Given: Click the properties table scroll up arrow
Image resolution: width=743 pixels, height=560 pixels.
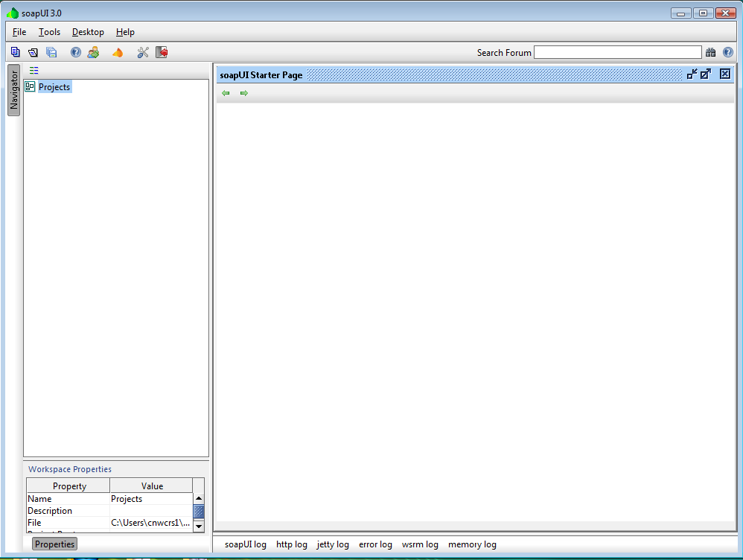Looking at the screenshot, I should coord(199,498).
